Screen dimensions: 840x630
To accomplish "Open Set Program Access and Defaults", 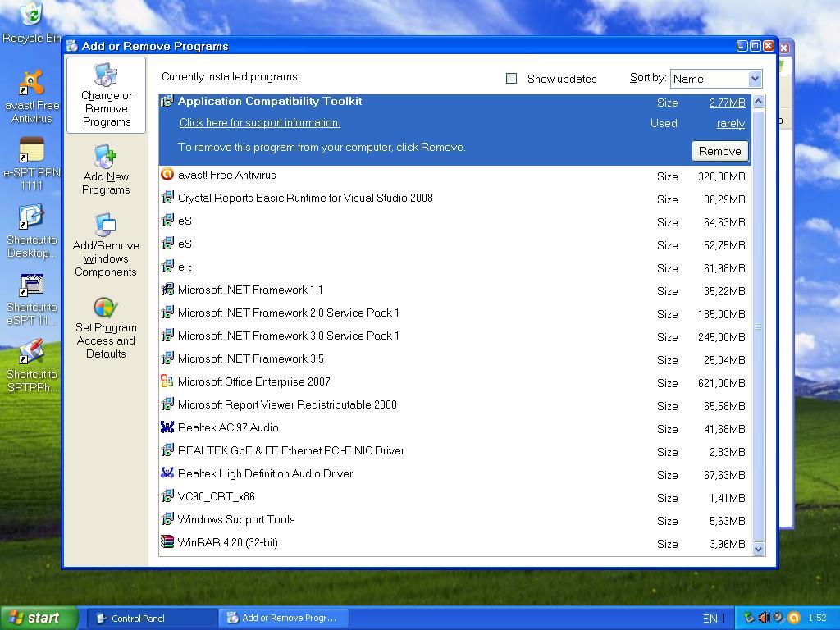I will (106, 327).
